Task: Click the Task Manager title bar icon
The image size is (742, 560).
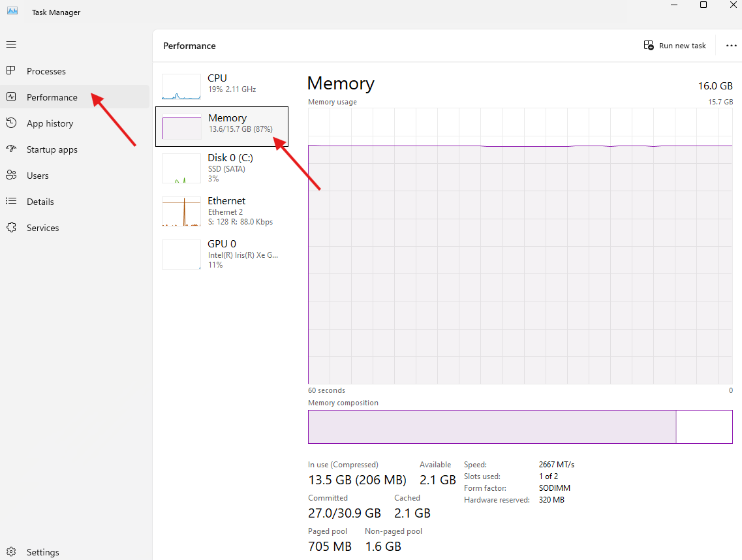Action: click(x=12, y=11)
